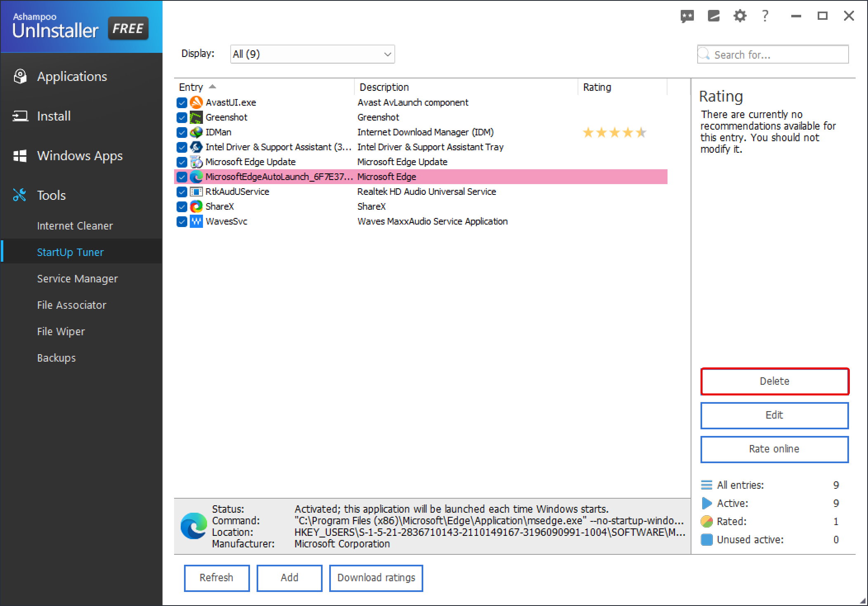The image size is (868, 606).
Task: Click the Intel Driver & Support Assistant icon
Action: coord(196,147)
